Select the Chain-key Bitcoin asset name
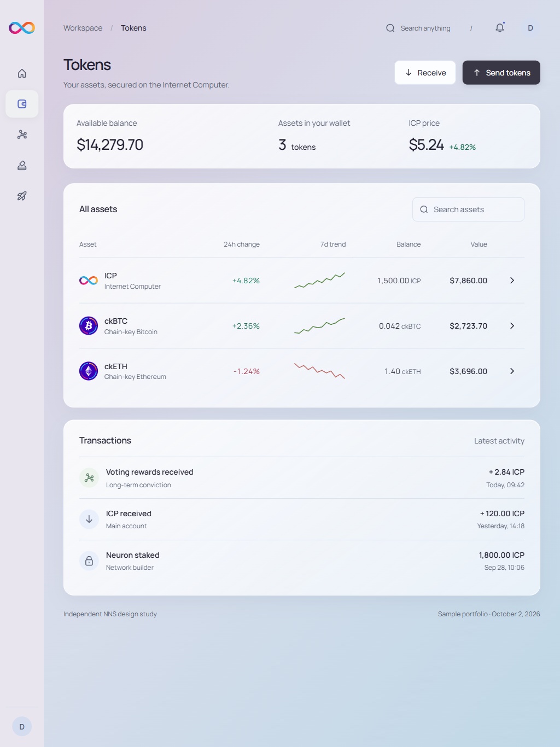 click(131, 332)
